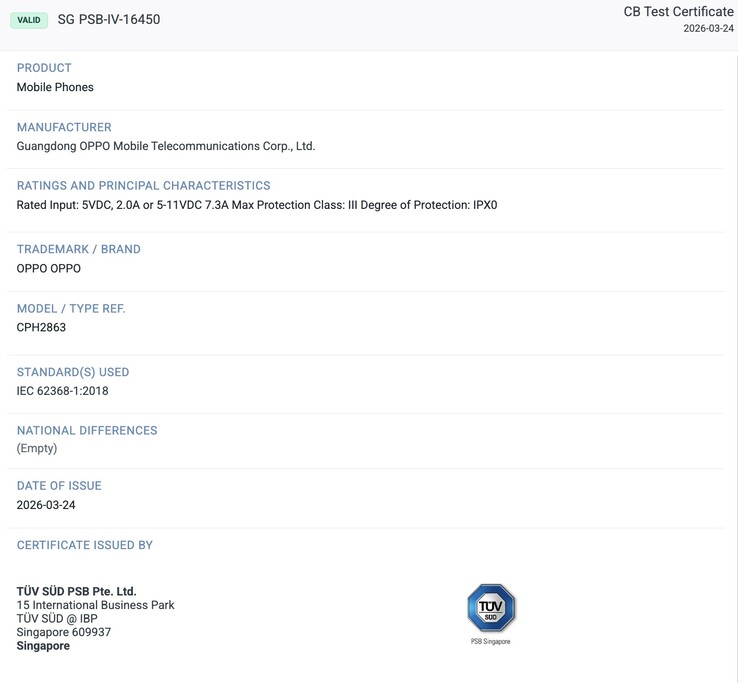738x695 pixels.
Task: Select the Rated Input 5VDC ratings text
Action: [x=257, y=205]
